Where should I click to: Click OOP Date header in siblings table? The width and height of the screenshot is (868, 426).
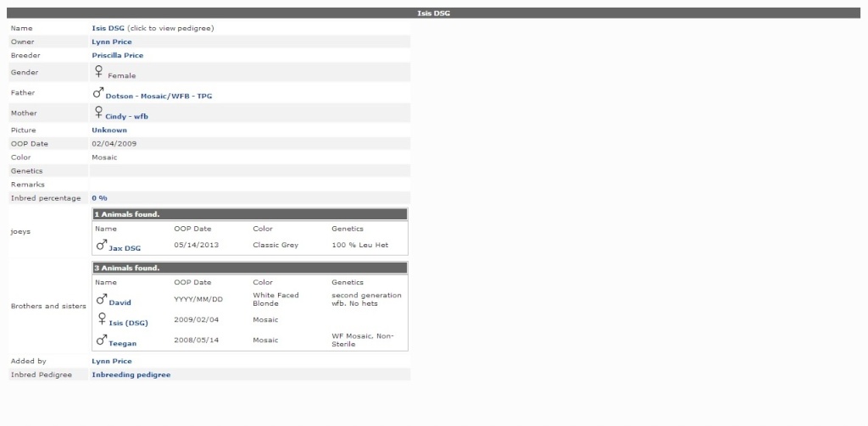pyautogui.click(x=192, y=282)
